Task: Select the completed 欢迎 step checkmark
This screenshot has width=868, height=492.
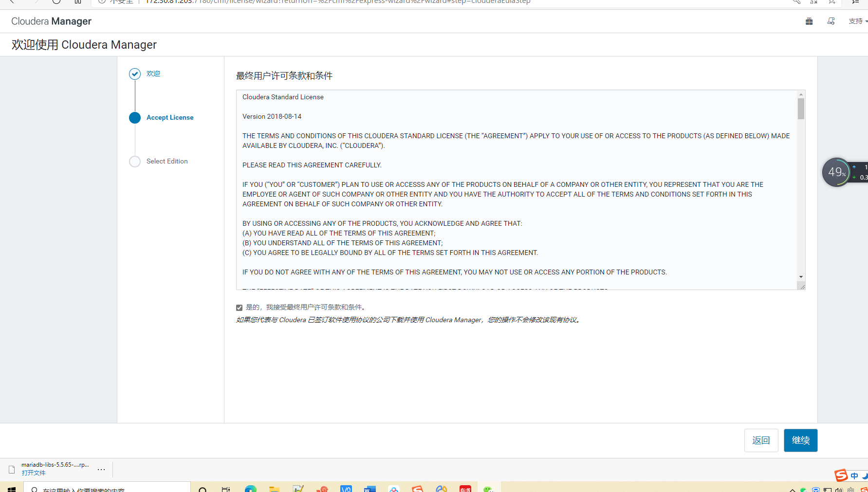Action: (135, 74)
